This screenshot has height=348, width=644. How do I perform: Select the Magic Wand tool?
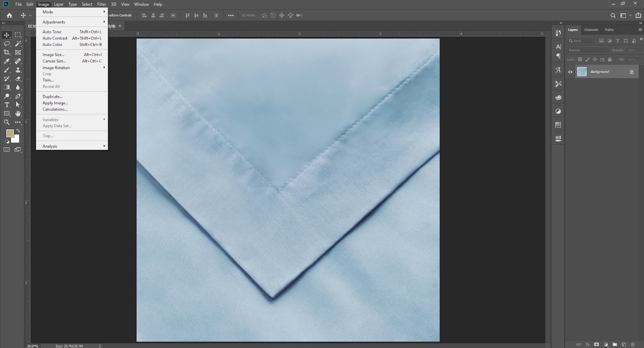[18, 44]
